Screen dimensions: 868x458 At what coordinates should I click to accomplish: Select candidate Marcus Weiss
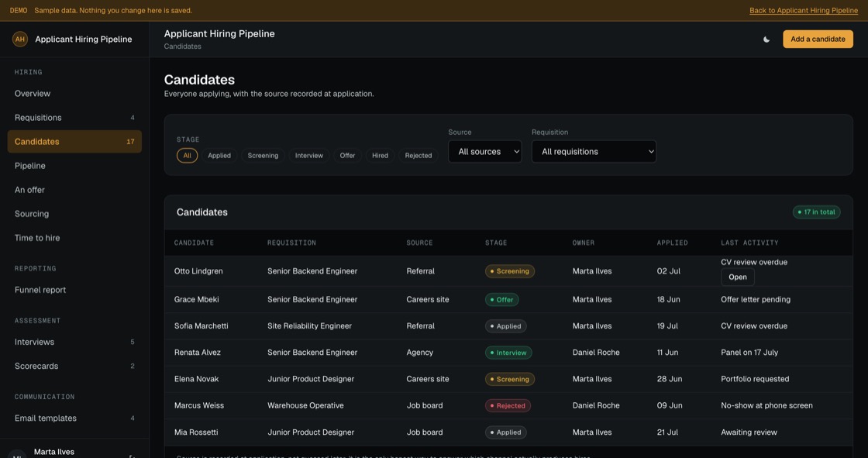point(199,406)
